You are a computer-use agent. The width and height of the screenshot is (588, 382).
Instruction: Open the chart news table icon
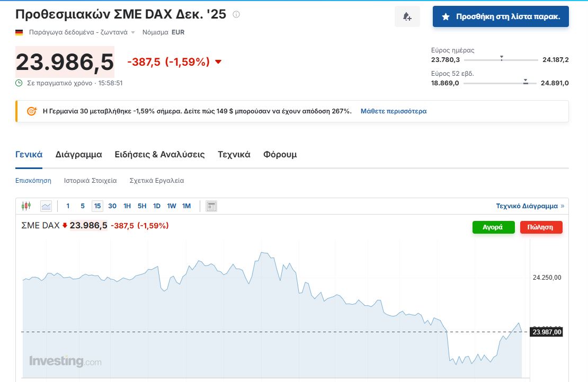pyautogui.click(x=211, y=206)
